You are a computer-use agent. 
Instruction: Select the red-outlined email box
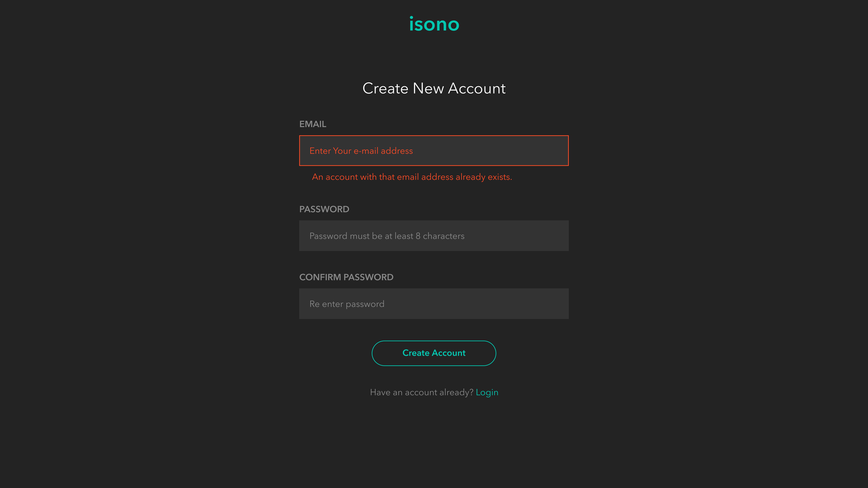click(489, 151)
